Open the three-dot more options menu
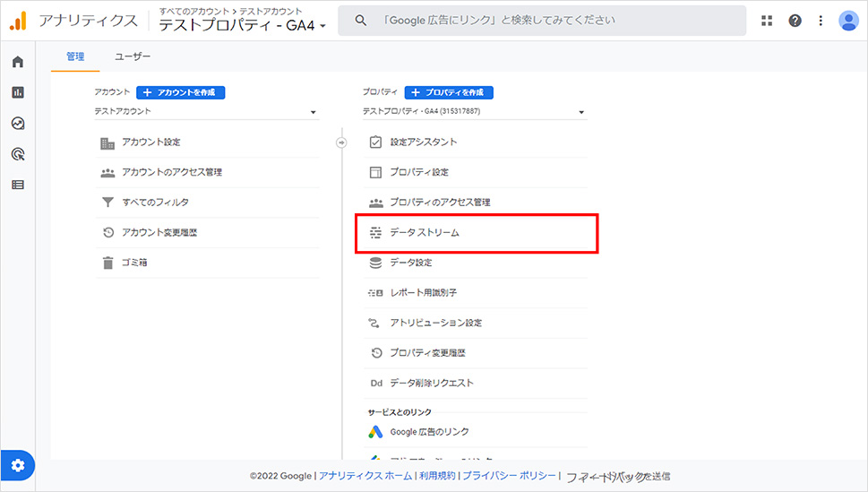The width and height of the screenshot is (868, 492). (821, 21)
